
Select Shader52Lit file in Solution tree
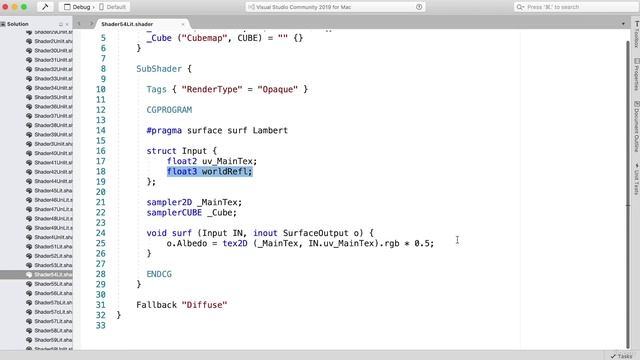click(x=53, y=256)
